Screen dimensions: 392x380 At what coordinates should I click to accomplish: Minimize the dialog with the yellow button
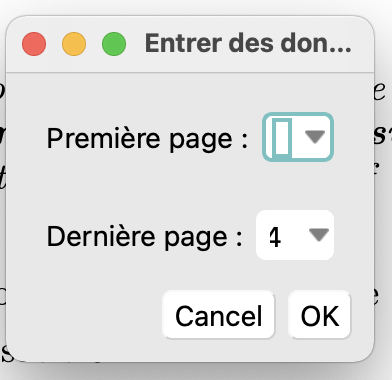(x=74, y=44)
